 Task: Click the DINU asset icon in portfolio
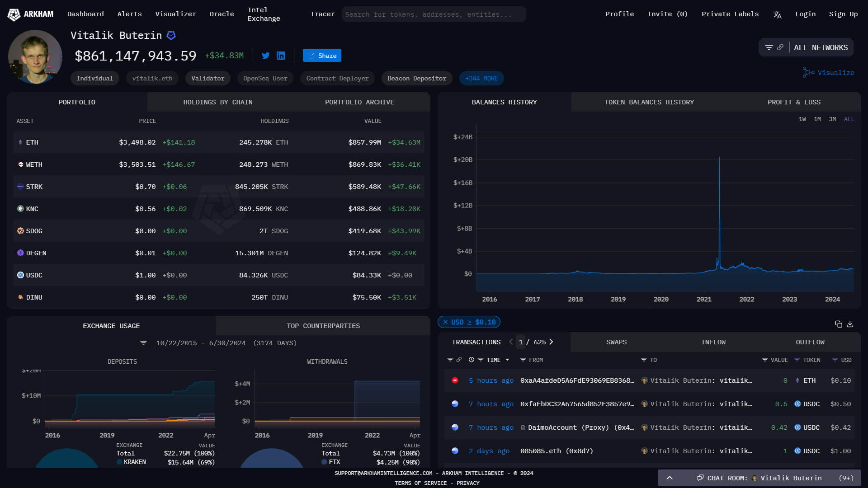pos(20,297)
